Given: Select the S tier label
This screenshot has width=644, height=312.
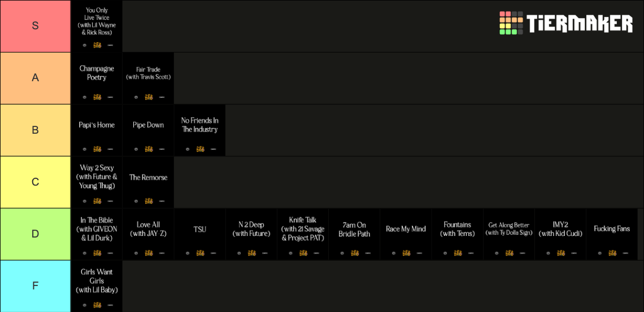Looking at the screenshot, I should pos(36,26).
